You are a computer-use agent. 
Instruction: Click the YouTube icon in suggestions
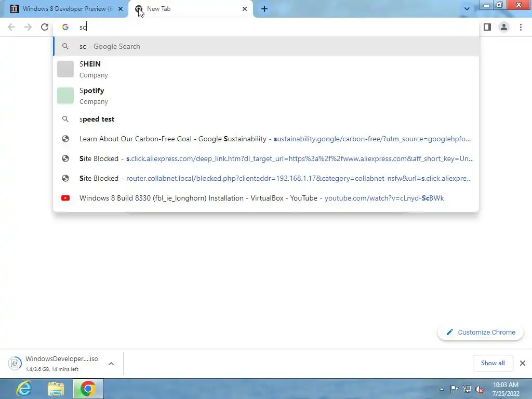tap(65, 198)
